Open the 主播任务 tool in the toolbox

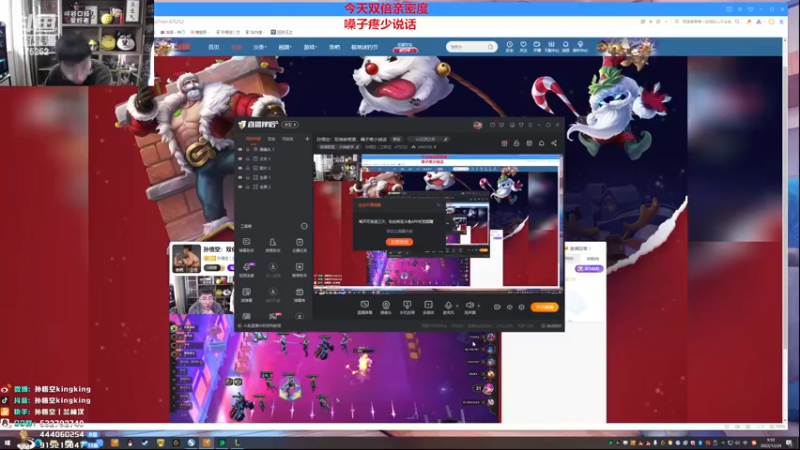coord(299,245)
